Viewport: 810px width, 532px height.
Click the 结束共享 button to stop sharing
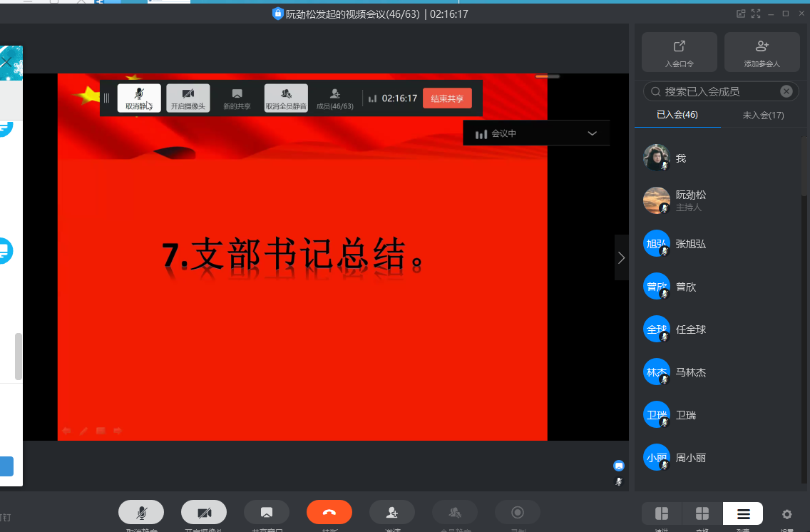click(447, 98)
